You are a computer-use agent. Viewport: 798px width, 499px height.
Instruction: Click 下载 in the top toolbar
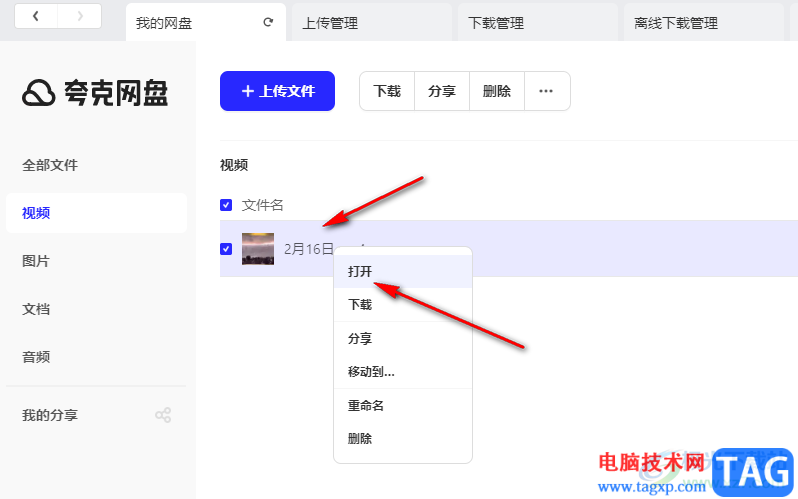tap(387, 91)
